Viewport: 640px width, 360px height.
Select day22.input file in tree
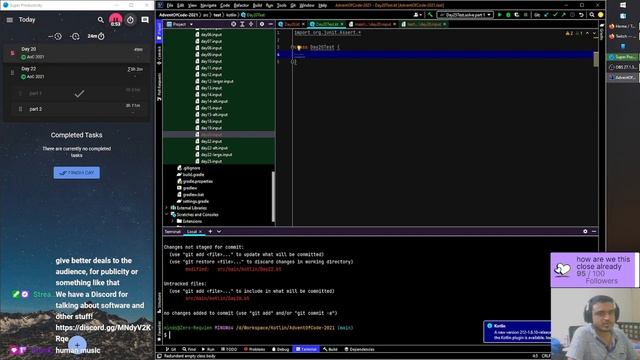coord(209,141)
